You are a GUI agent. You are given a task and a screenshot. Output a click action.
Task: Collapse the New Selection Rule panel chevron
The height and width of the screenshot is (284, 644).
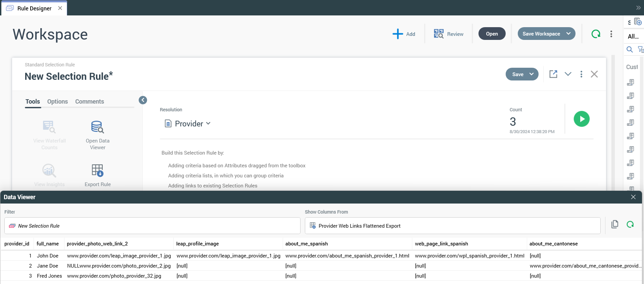pyautogui.click(x=568, y=74)
